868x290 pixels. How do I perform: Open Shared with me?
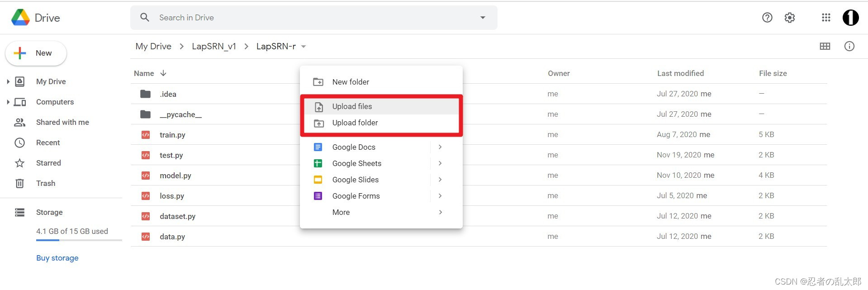point(62,122)
